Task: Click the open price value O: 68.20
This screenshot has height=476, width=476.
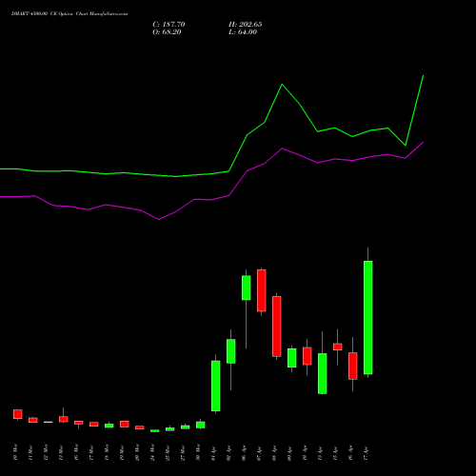Action: [167, 32]
